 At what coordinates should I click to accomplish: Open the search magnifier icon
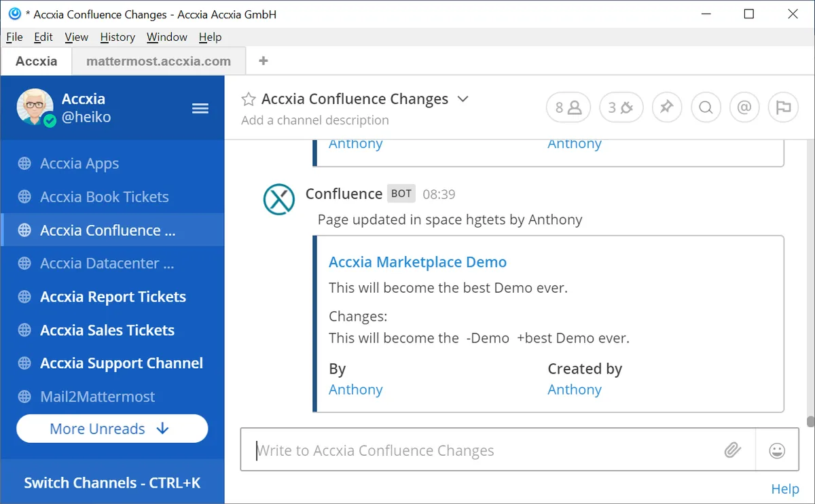click(706, 107)
